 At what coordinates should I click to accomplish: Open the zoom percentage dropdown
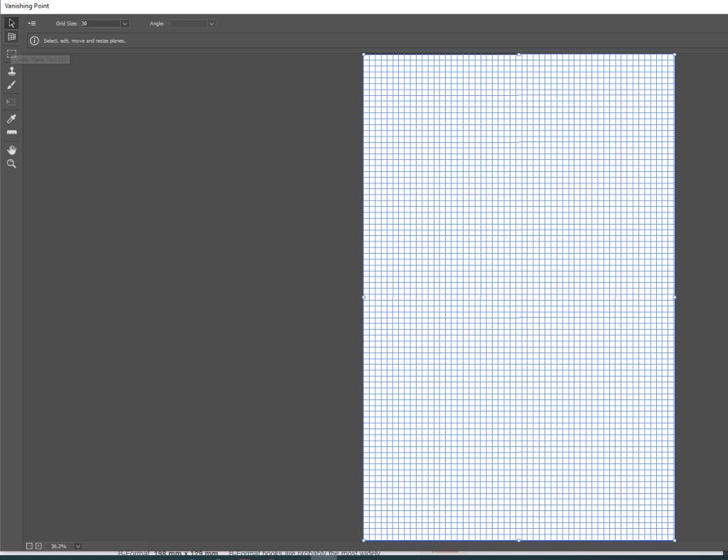tap(78, 546)
